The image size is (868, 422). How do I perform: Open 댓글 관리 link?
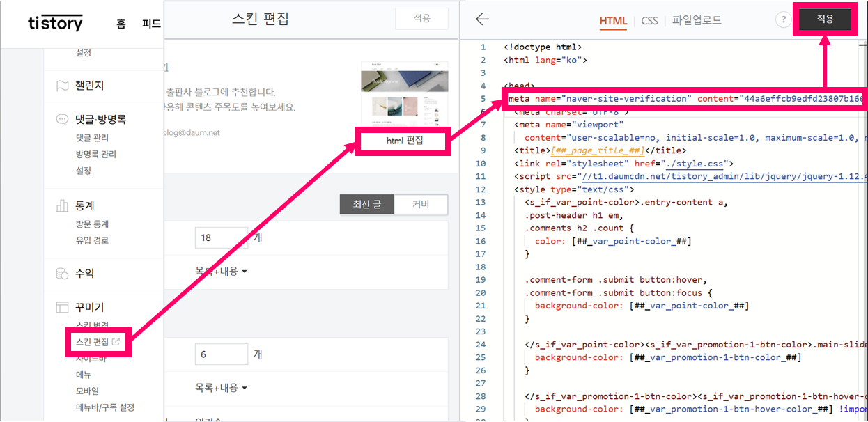coord(92,138)
